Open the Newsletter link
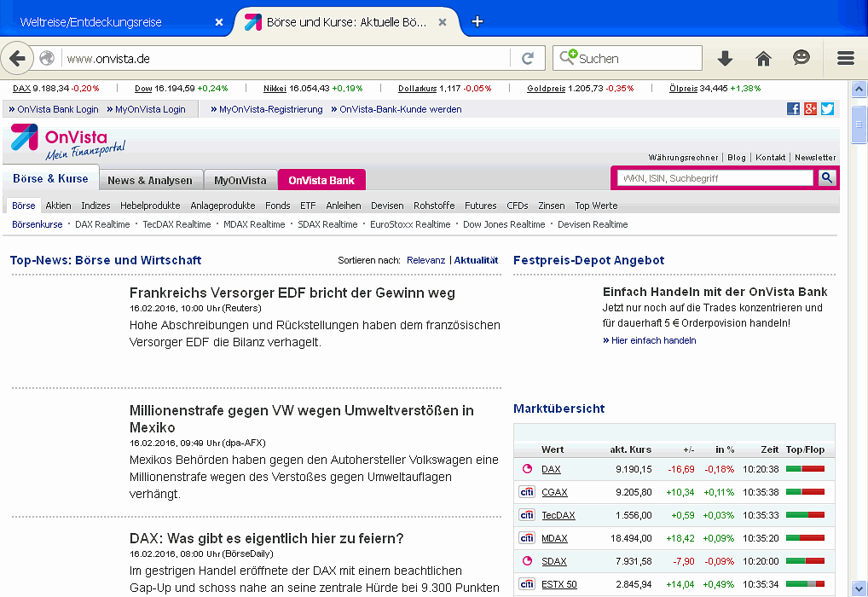Screen dimensions: 868x597 click(815, 157)
